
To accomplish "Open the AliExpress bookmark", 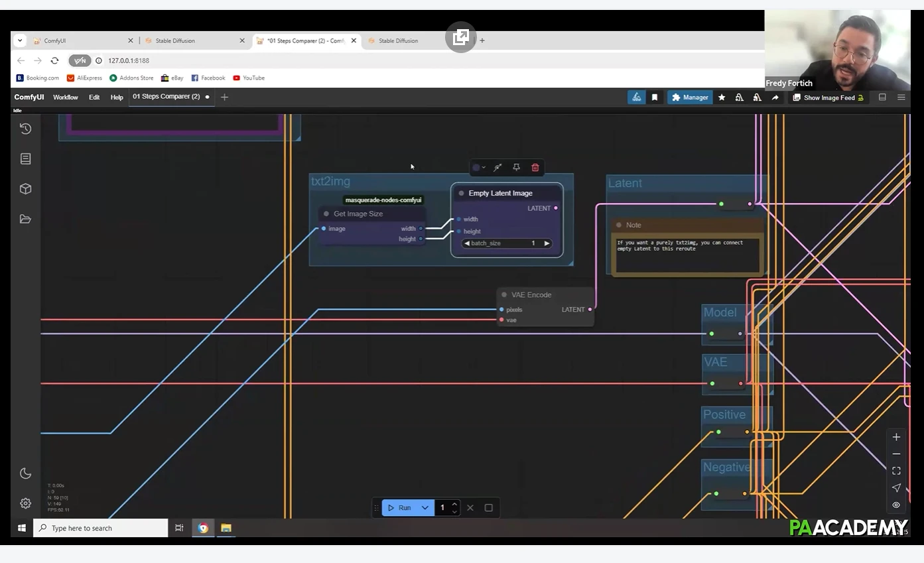I will [84, 78].
